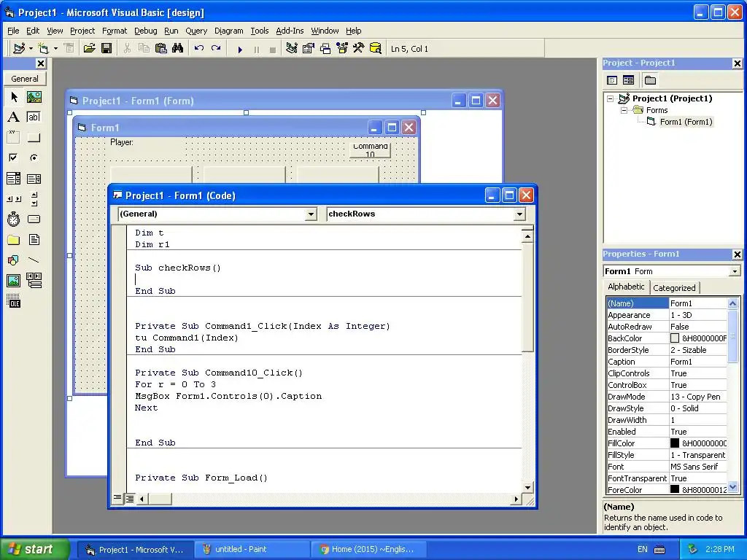Select the DirListBox tool in toolbox
Viewport: 747px width, 560px height.
pyautogui.click(x=14, y=239)
